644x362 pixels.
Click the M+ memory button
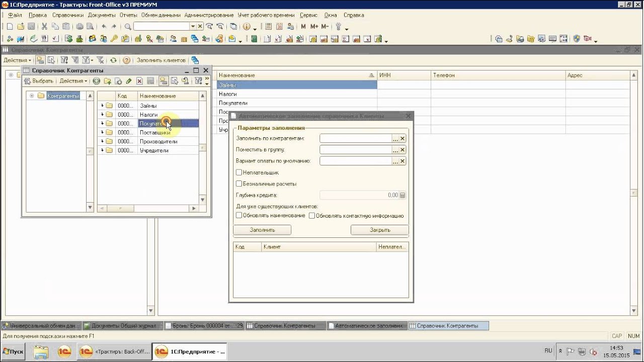[x=314, y=27]
